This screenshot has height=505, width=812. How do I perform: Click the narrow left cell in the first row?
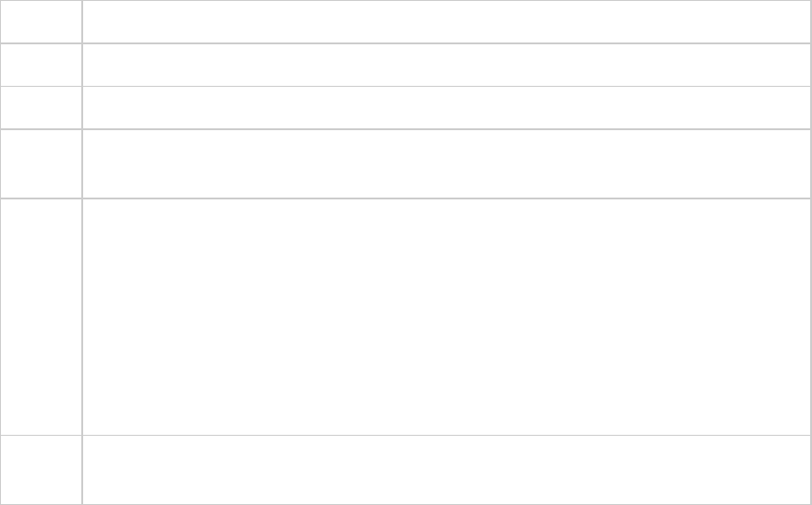click(x=41, y=21)
